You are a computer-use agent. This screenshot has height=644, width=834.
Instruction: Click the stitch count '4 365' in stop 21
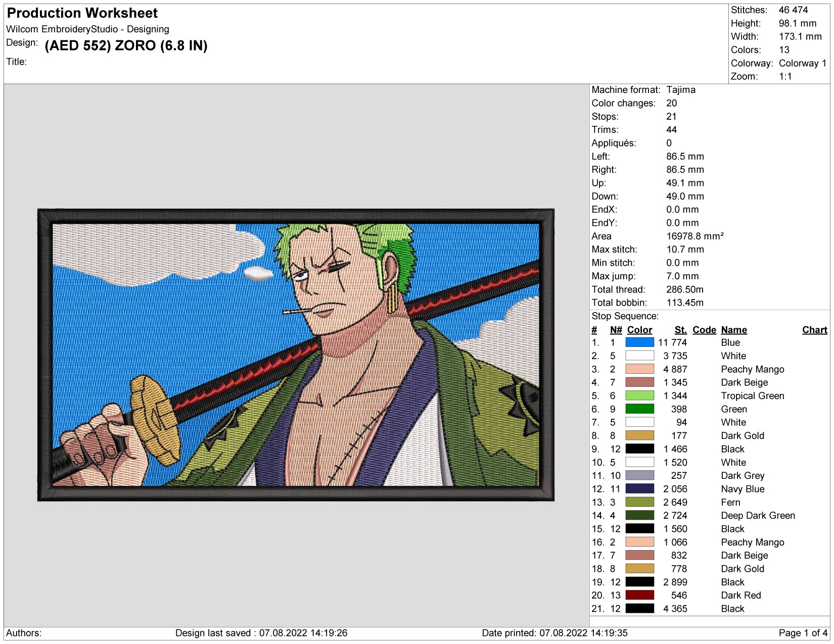coord(675,609)
